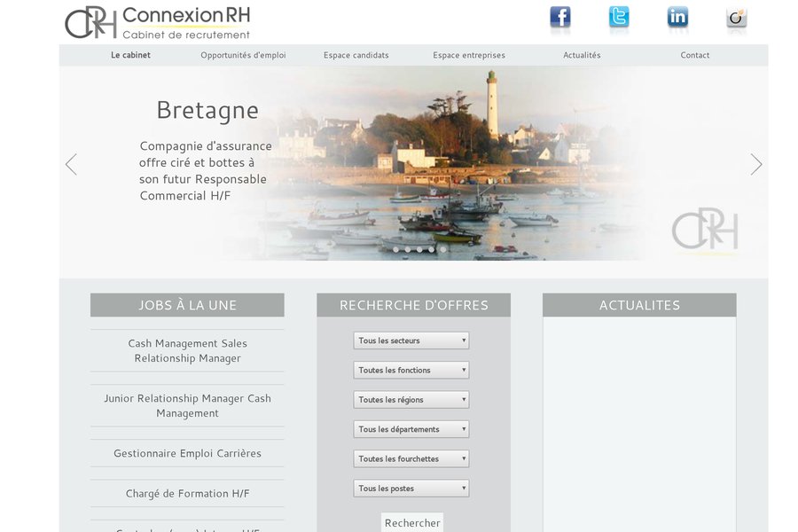Viewport: 798px width, 532px height.
Task: Open the Contact page
Action: [x=694, y=55]
